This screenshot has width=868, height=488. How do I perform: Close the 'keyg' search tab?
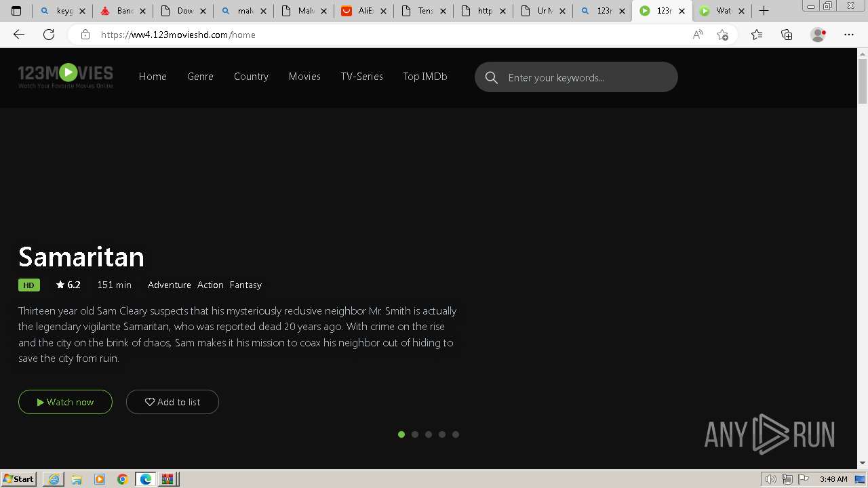click(x=82, y=11)
